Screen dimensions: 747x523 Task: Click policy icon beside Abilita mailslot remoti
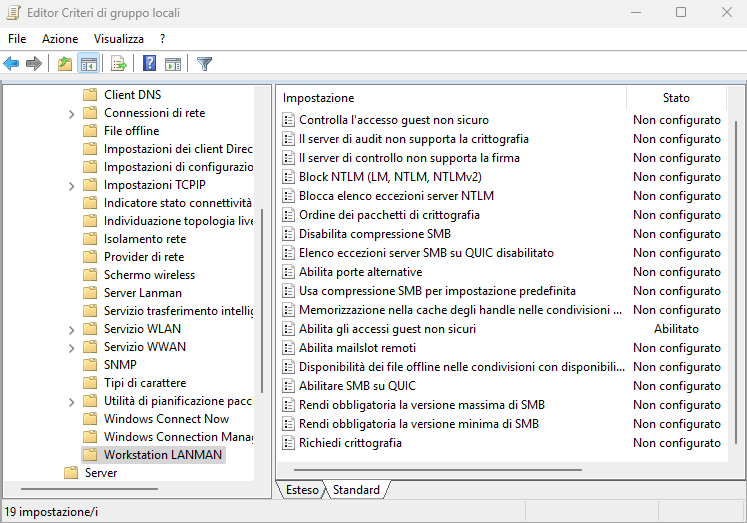click(x=288, y=348)
